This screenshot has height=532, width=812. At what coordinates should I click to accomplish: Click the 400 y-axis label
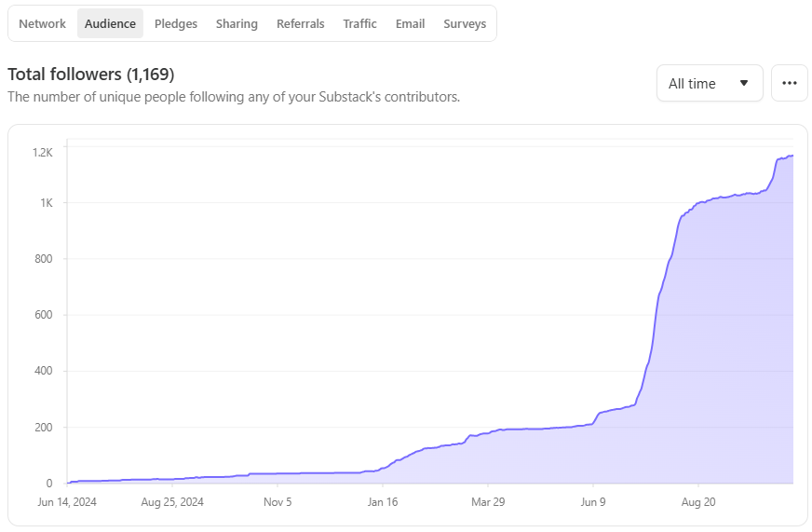click(44, 371)
